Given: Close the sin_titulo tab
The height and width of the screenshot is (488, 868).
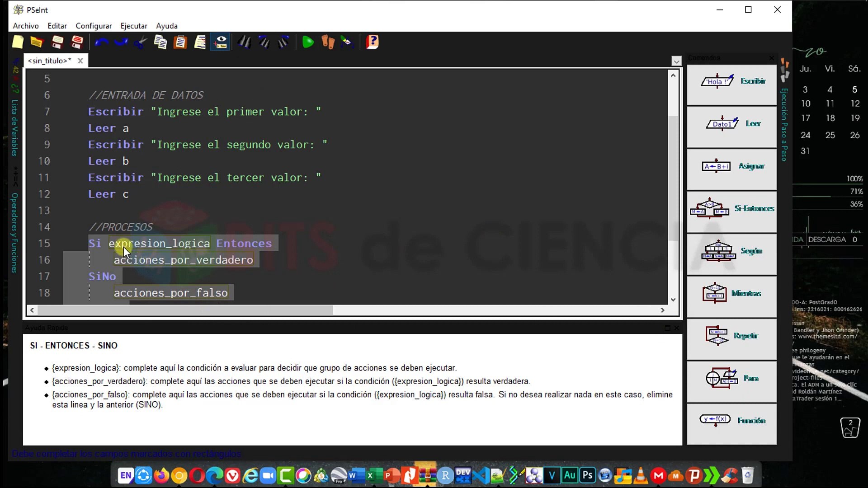Looking at the screenshot, I should (x=80, y=61).
